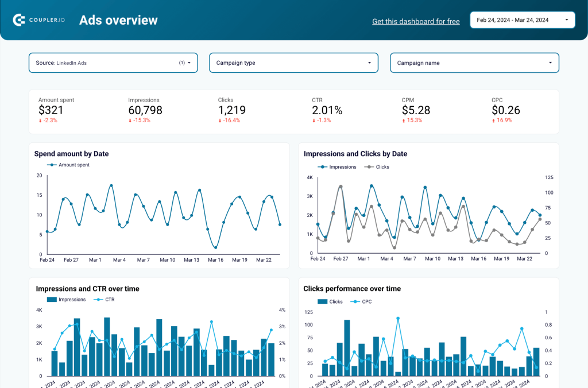Click the Clicks legend color square
Image resolution: width=588 pixels, height=388 pixels.
[322, 301]
